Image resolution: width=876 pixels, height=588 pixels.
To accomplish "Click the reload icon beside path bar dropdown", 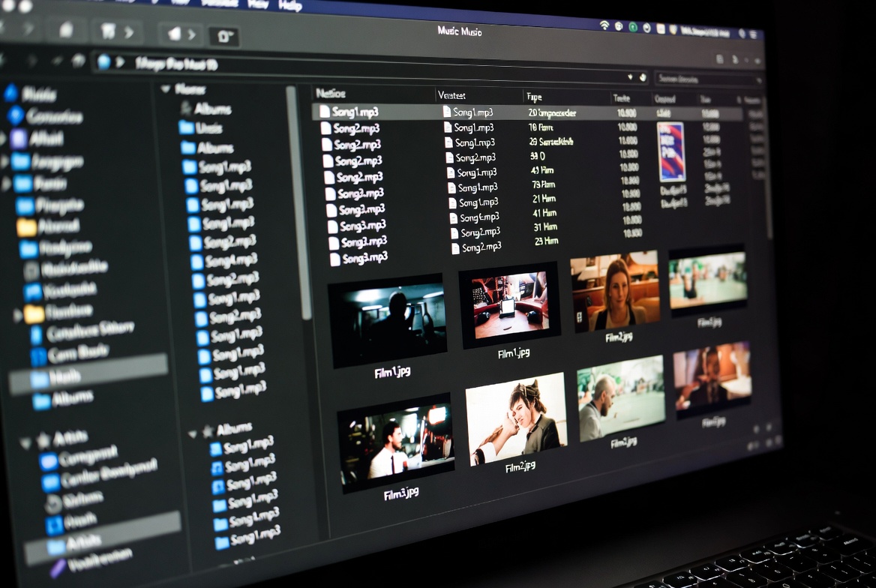I will tap(643, 76).
